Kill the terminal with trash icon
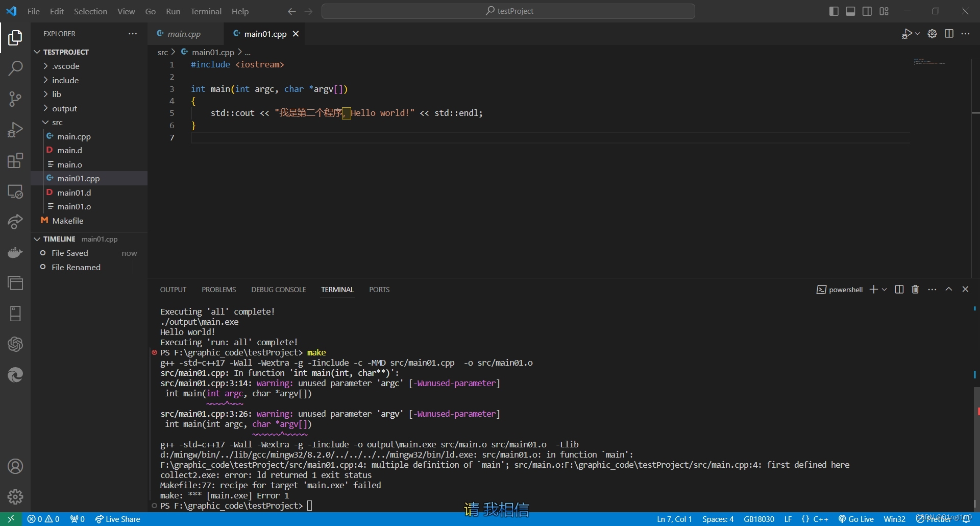980x526 pixels. pyautogui.click(x=915, y=290)
